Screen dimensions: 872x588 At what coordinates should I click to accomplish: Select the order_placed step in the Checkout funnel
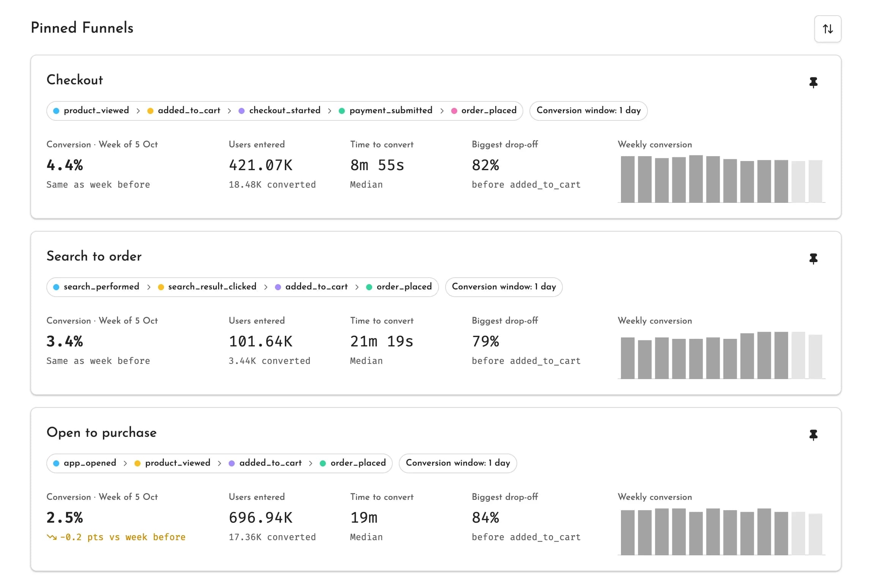pyautogui.click(x=484, y=111)
